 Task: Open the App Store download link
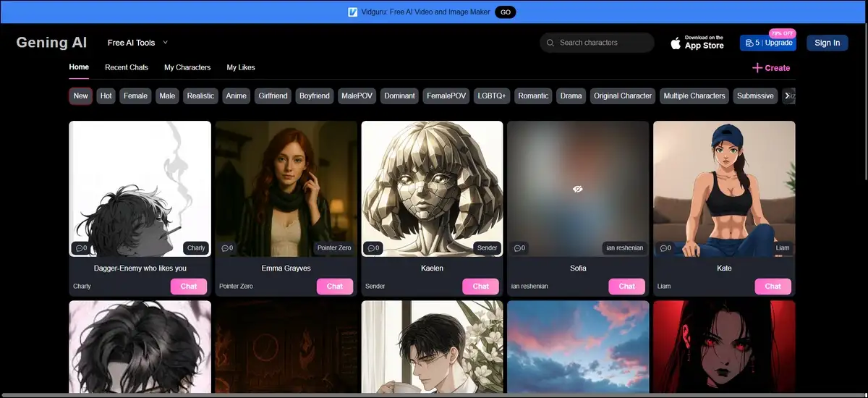pos(697,43)
